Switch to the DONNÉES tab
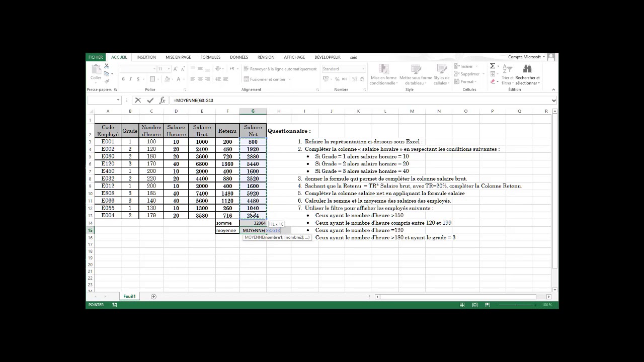The width and height of the screenshot is (644, 362). pyautogui.click(x=239, y=57)
